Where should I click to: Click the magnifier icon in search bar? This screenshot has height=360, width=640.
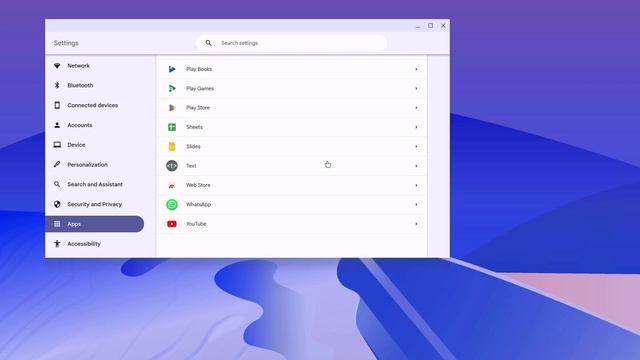208,43
